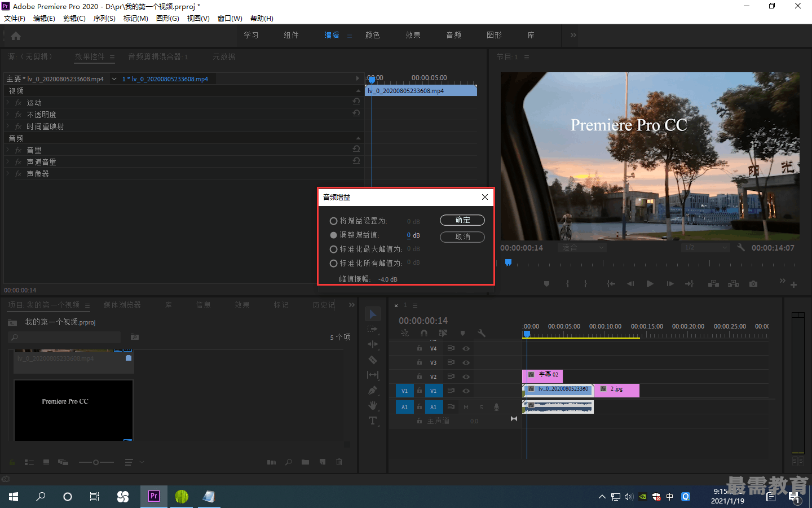Solo the A1 audio track
Image resolution: width=812 pixels, height=508 pixels.
point(481,407)
